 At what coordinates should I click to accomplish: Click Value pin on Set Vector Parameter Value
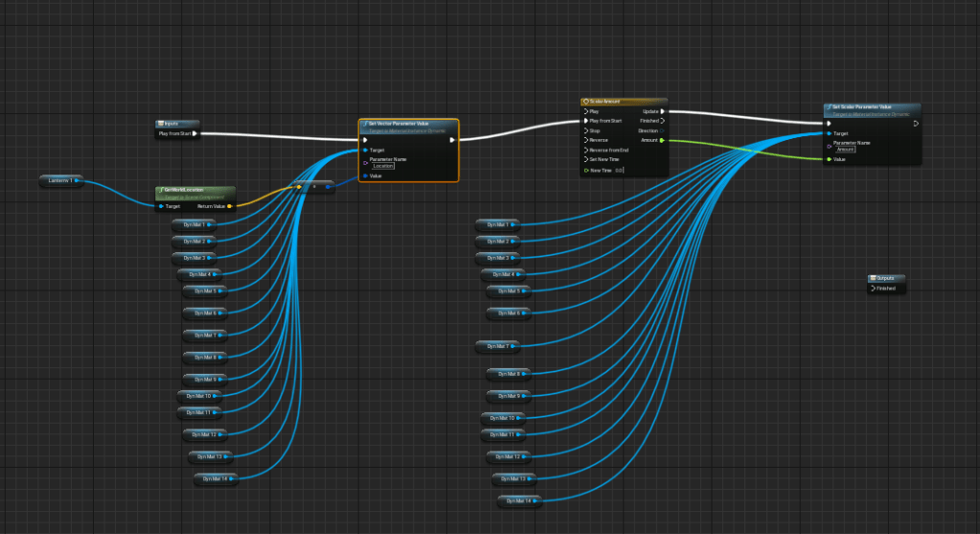coord(365,175)
